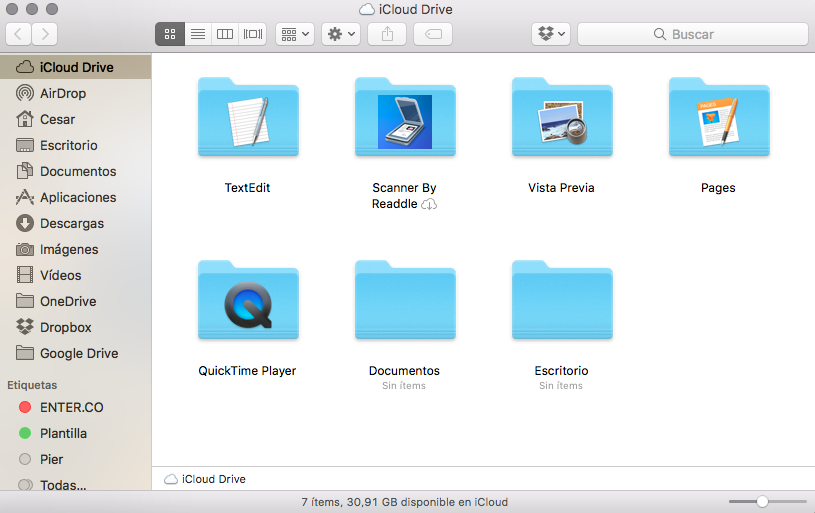The height and width of the screenshot is (513, 815).
Task: Show all tags via Todas...
Action: pos(76,484)
